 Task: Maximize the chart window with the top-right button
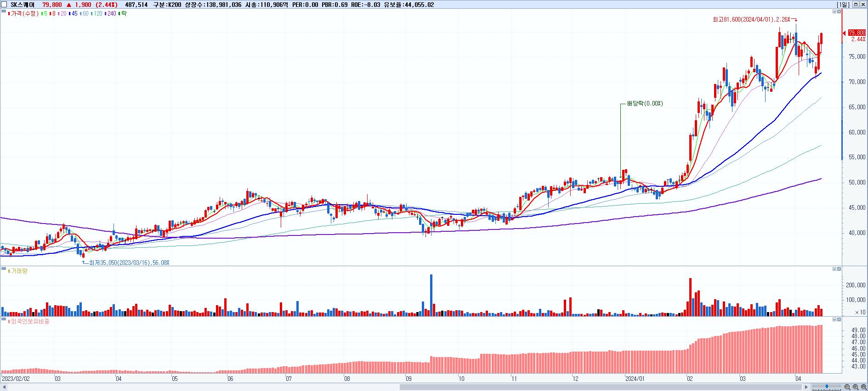tap(856, 4)
